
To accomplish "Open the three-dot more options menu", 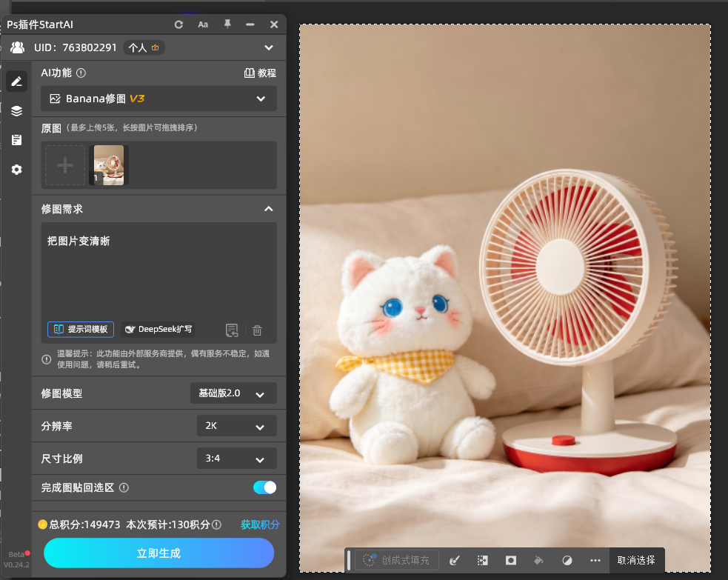I will coord(595,561).
